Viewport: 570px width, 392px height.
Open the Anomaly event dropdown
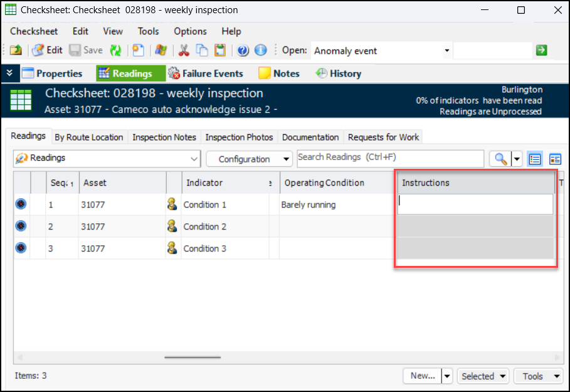click(x=446, y=51)
